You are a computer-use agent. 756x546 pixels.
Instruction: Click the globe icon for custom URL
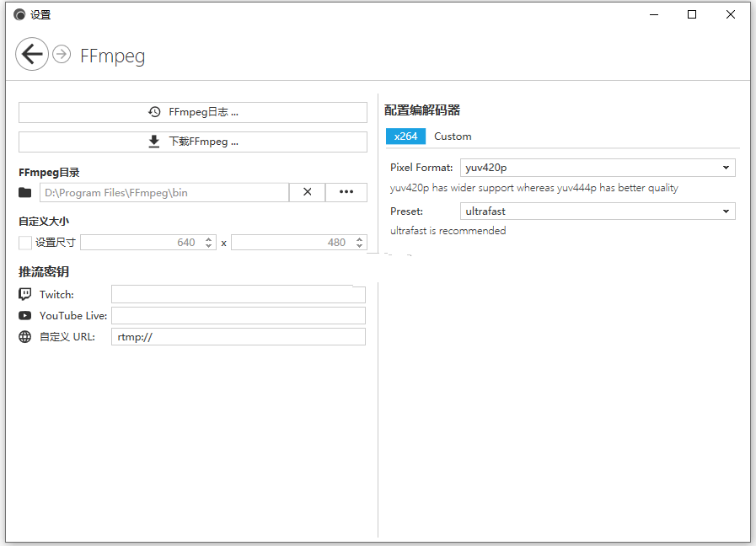[x=25, y=337]
